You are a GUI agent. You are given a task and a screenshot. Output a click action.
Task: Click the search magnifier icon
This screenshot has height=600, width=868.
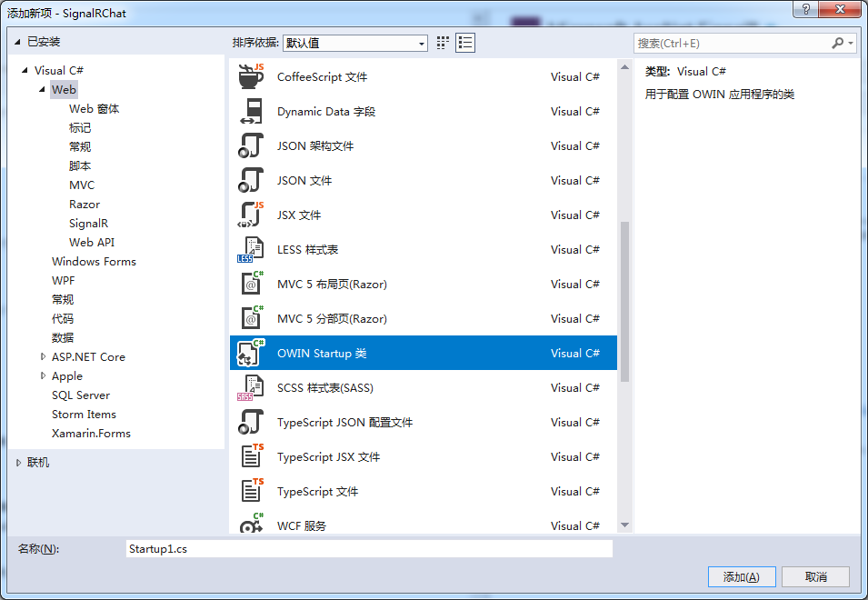[838, 43]
